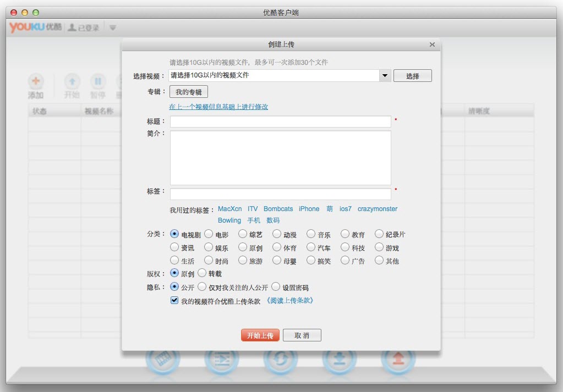This screenshot has width=563, height=392.
Task: Select the 纪录片 category radio button
Action: 379,234
